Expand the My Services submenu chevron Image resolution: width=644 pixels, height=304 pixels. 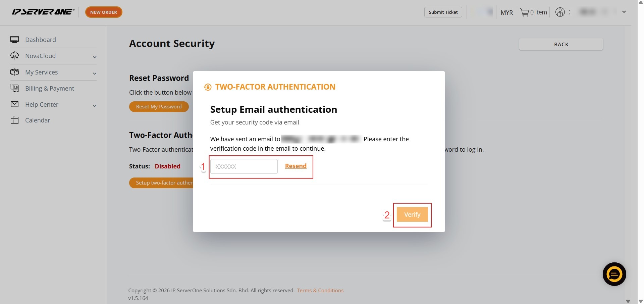pos(95,73)
